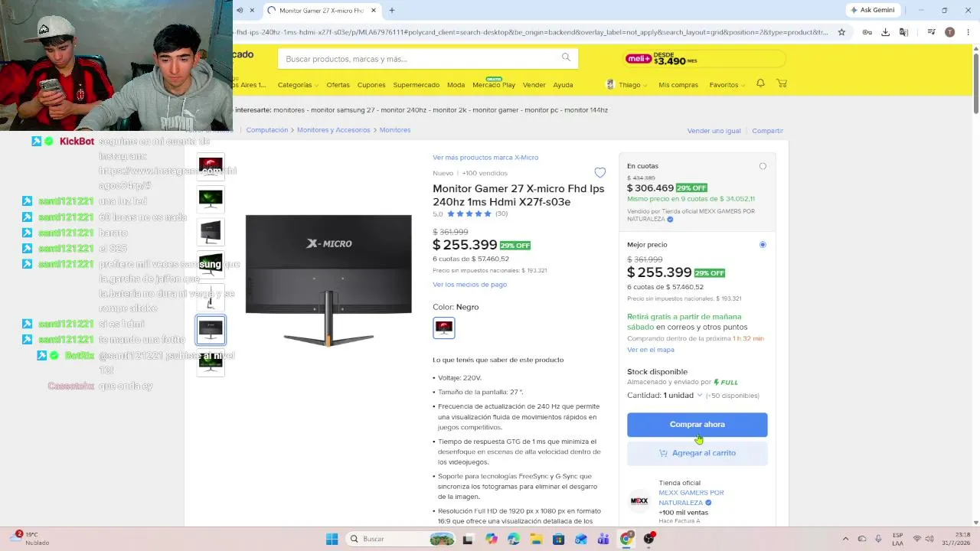Viewport: 980px width, 551px height.
Task: Open the shopping cart icon
Action: point(782,83)
